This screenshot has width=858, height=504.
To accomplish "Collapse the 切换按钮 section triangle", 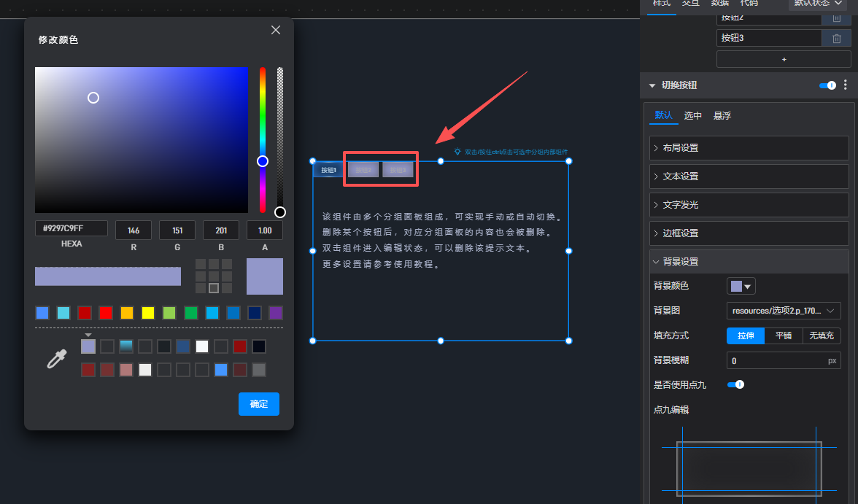I will pyautogui.click(x=652, y=85).
